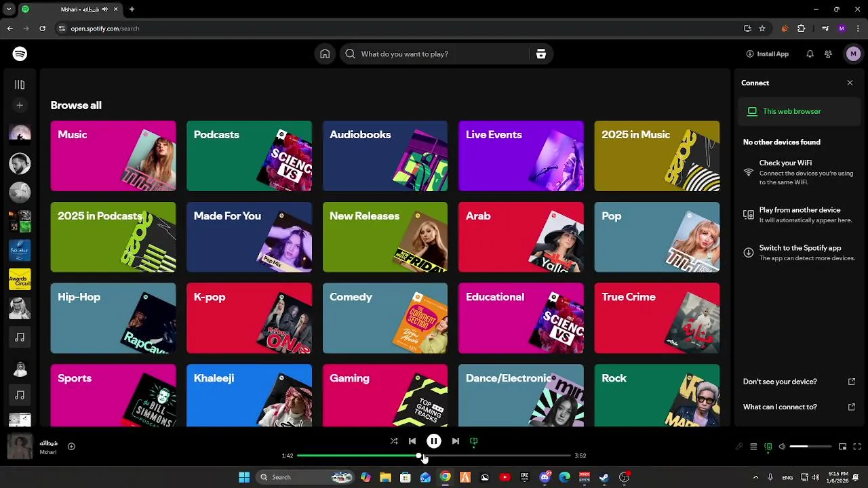This screenshot has height=488, width=868.
Task: Mute the Spotify tab audio icon
Action: click(104, 9)
